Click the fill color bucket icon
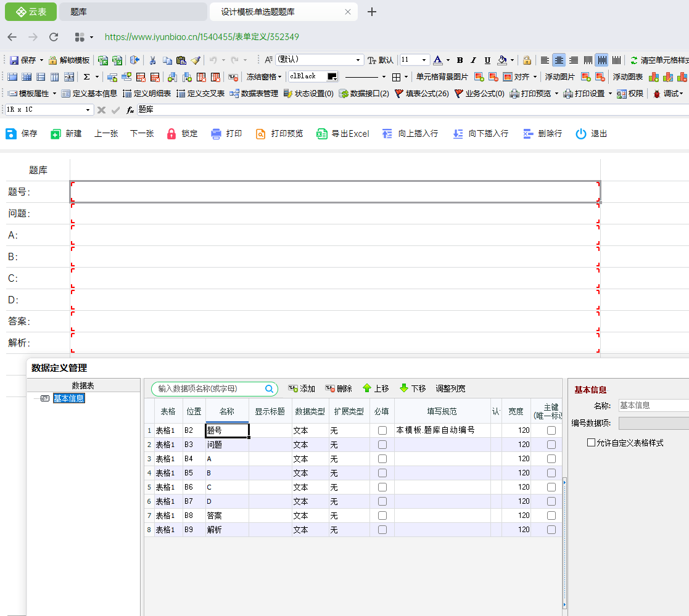689x616 pixels. [x=502, y=60]
